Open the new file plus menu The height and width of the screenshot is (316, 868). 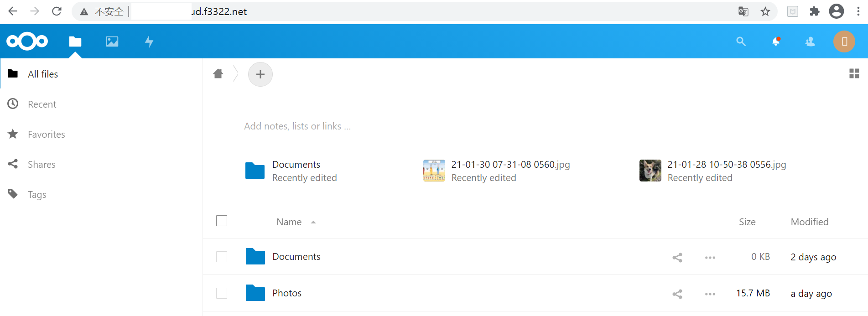coord(260,74)
